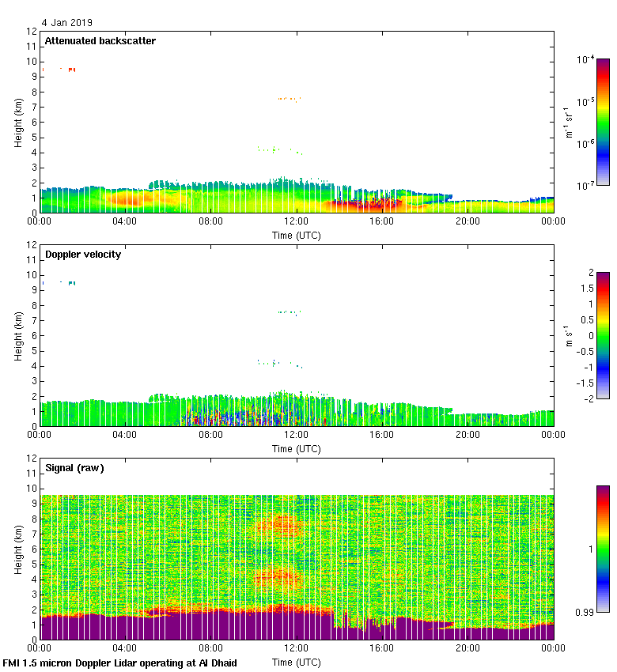Screen dimensions: 617x672
Task: Click Height (km) axis label of Signal plot
Action: point(17,549)
